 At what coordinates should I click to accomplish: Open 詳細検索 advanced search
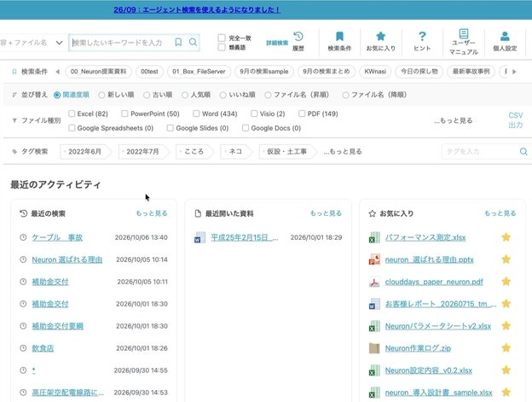(x=277, y=43)
